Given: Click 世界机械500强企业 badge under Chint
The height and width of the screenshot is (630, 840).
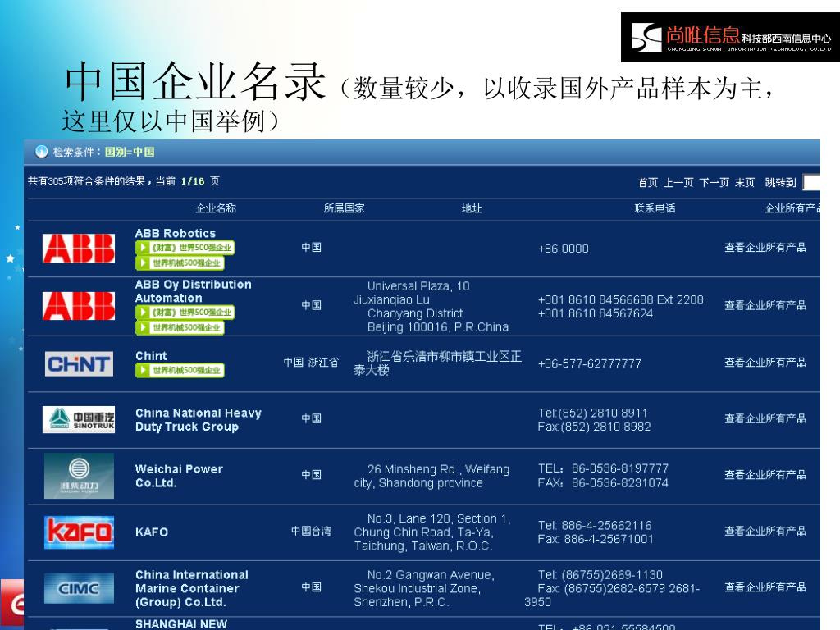Looking at the screenshot, I should coord(180,370).
